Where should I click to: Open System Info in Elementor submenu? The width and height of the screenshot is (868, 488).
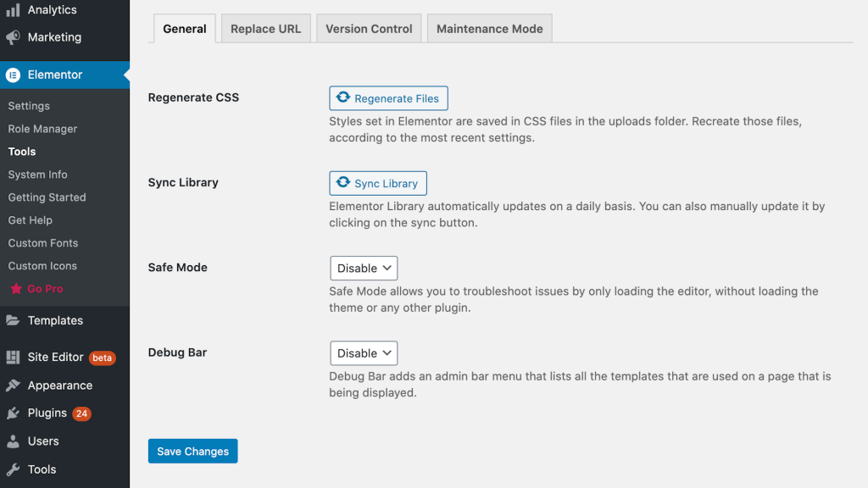(37, 175)
